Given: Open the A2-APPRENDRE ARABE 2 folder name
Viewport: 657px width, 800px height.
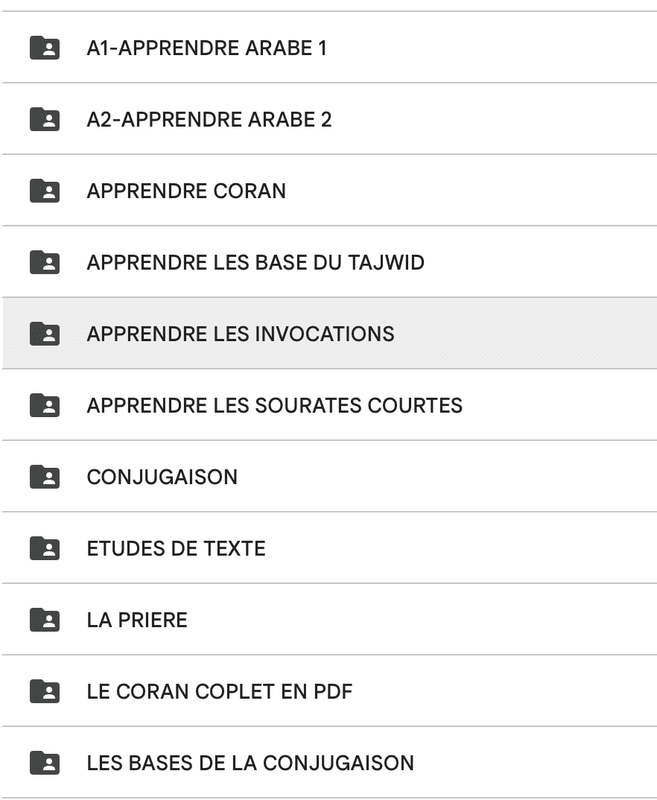Looking at the screenshot, I should (209, 119).
